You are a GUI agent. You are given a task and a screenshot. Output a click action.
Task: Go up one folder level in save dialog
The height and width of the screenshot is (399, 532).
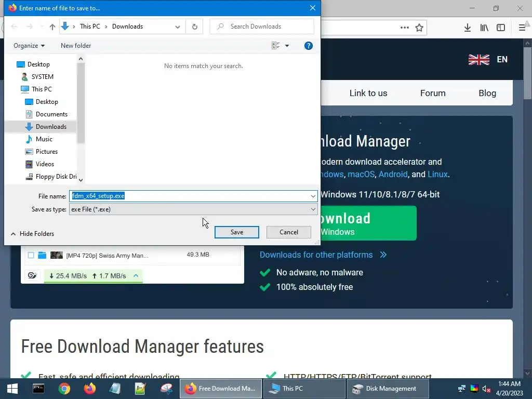pos(52,26)
